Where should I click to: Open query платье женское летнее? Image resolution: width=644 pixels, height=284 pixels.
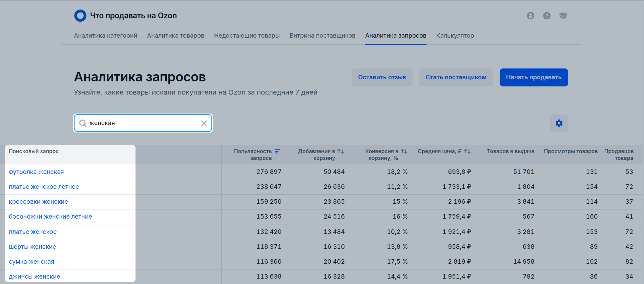click(x=44, y=187)
